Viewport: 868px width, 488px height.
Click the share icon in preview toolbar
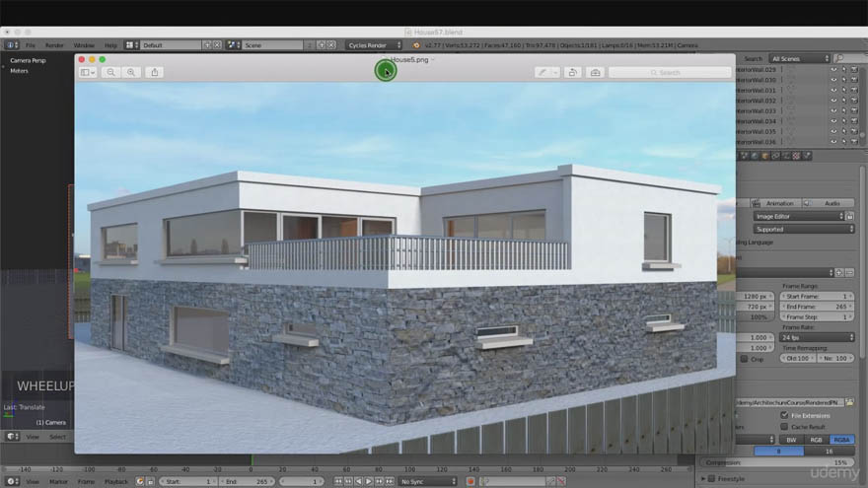tap(155, 73)
